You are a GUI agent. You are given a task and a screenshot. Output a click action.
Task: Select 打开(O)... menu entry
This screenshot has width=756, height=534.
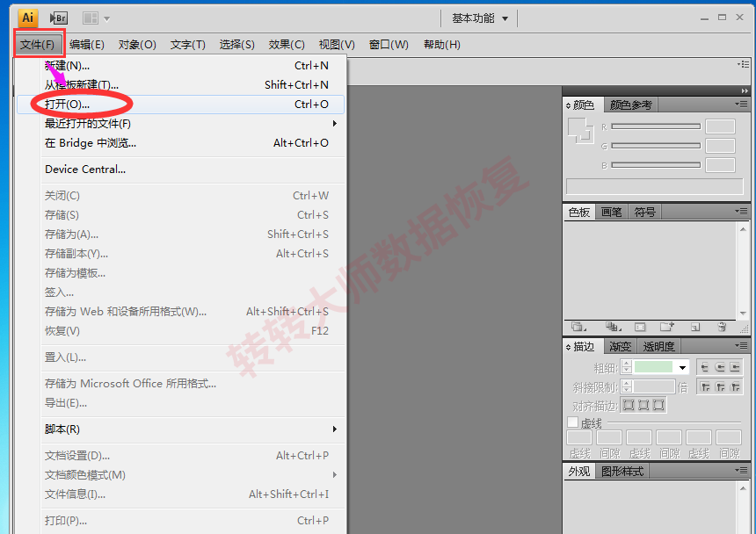[x=180, y=104]
